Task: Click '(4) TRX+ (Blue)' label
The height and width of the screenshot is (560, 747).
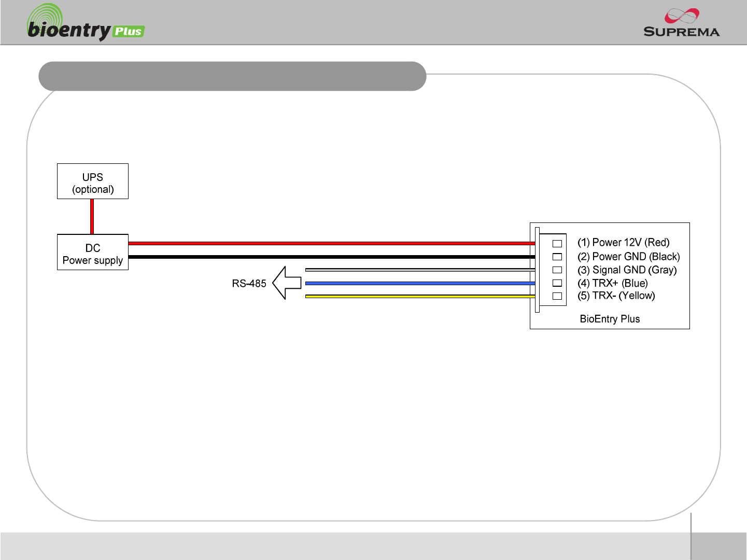Action: point(613,283)
